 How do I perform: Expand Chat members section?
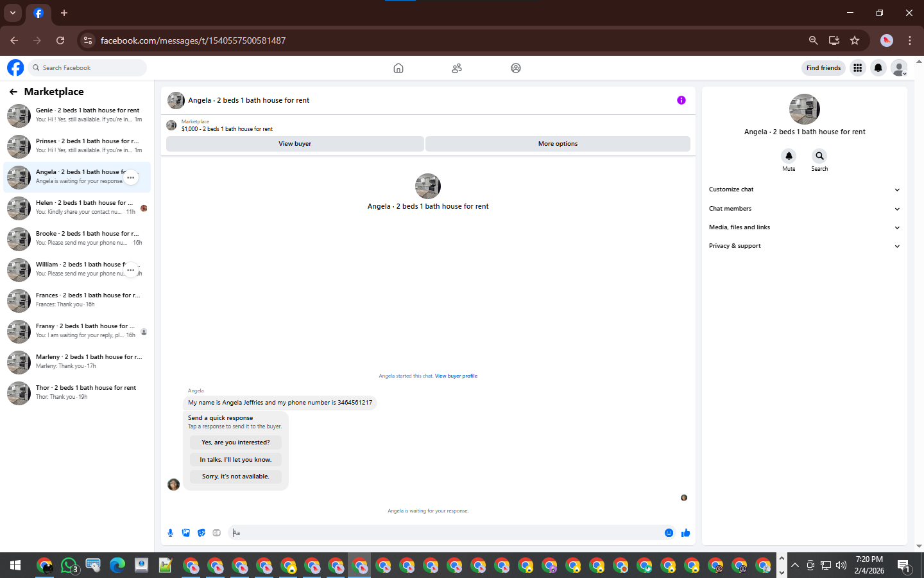pyautogui.click(x=804, y=209)
